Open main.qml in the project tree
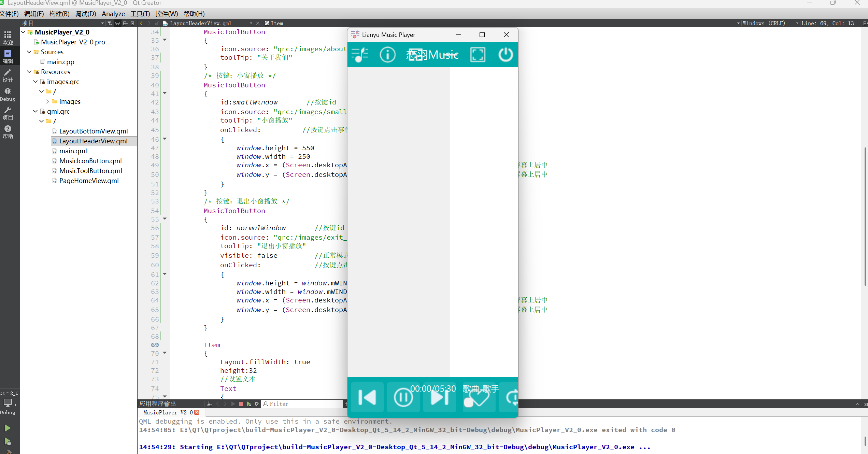Viewport: 868px width, 454px height. point(73,151)
